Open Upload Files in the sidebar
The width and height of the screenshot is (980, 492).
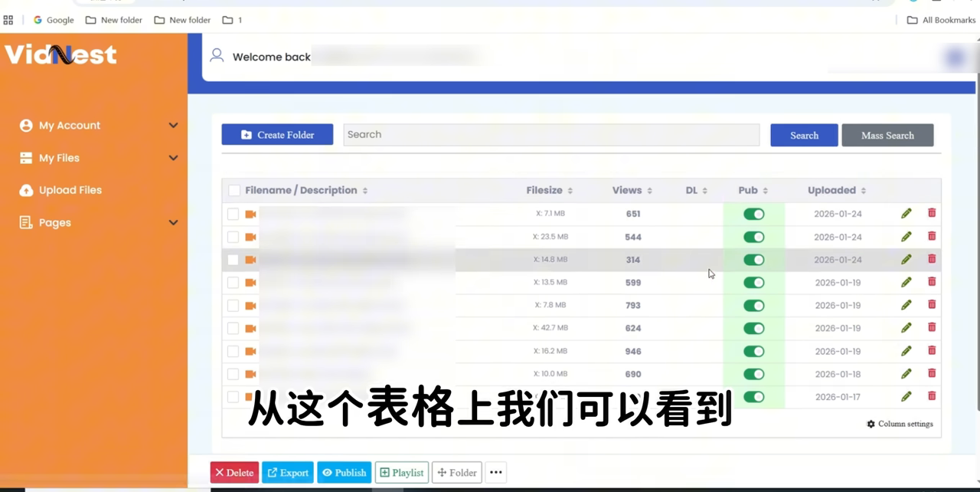[x=60, y=190]
